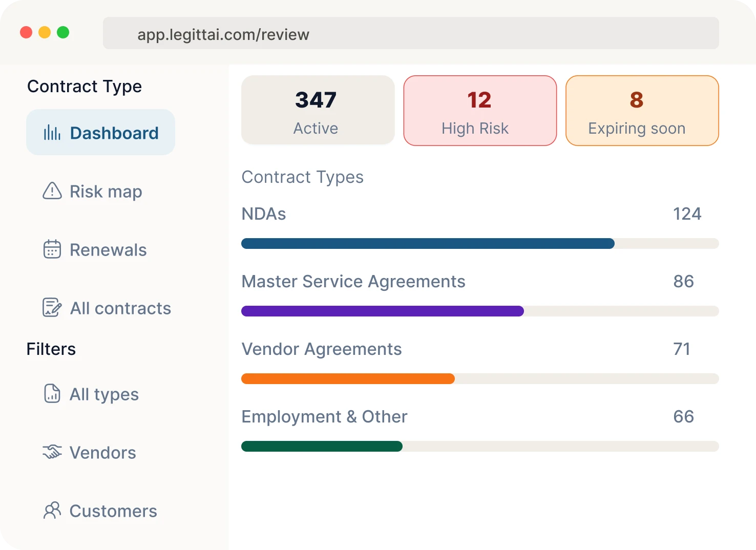Switch to the Renewals view
The height and width of the screenshot is (550, 756).
(x=108, y=249)
